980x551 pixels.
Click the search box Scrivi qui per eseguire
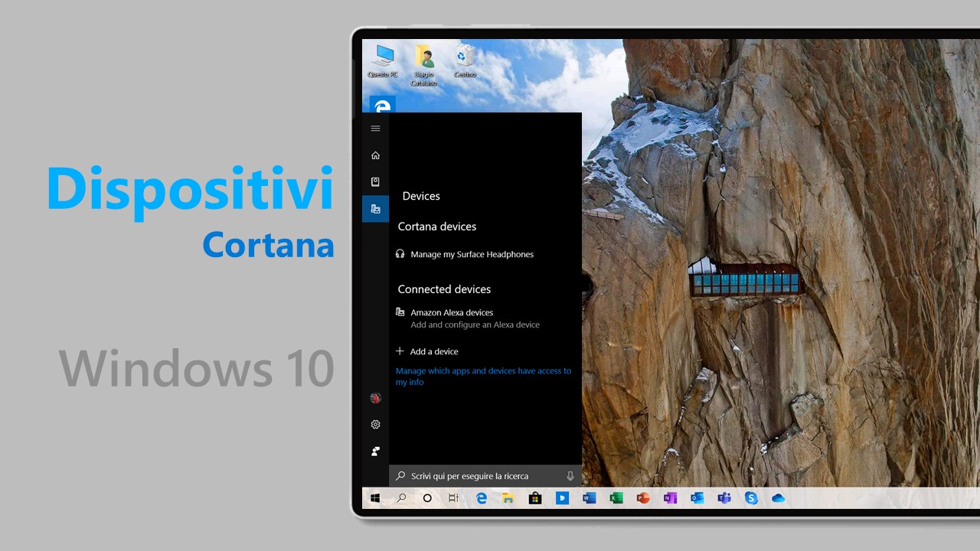(x=485, y=476)
